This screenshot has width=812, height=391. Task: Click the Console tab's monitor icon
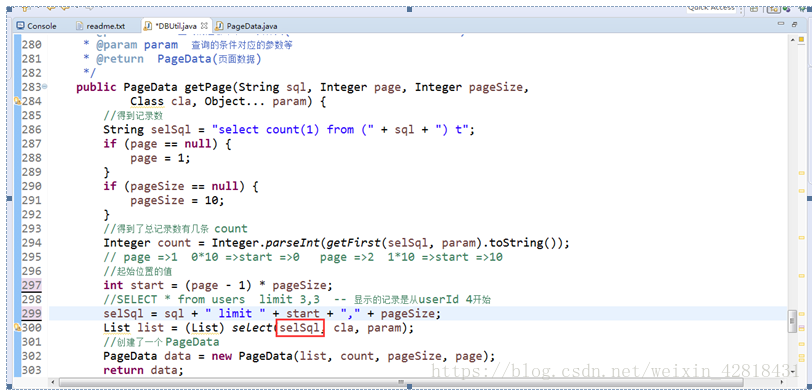pos(21,26)
